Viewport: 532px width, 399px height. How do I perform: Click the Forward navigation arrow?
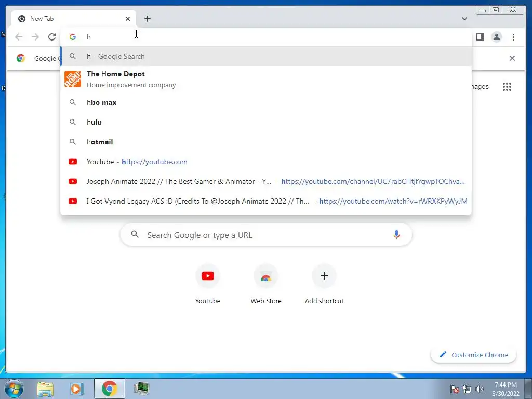coord(35,37)
